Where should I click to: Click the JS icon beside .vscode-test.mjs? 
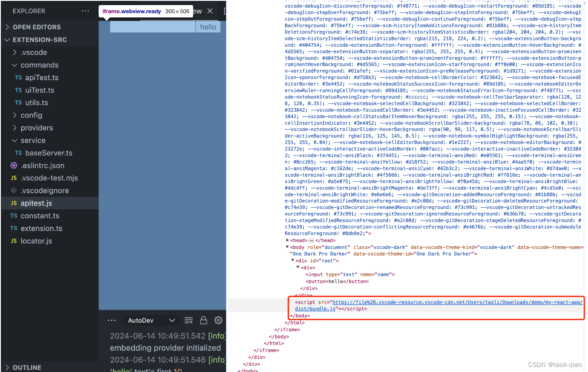pos(14,178)
